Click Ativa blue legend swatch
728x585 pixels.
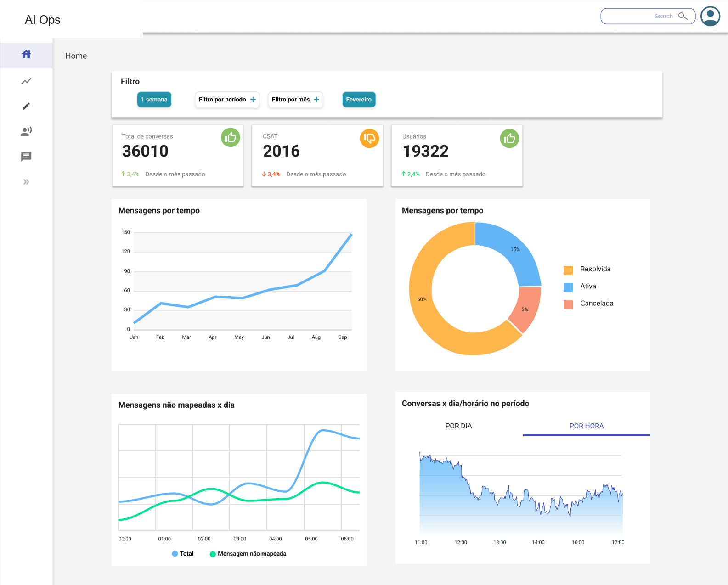[568, 287]
